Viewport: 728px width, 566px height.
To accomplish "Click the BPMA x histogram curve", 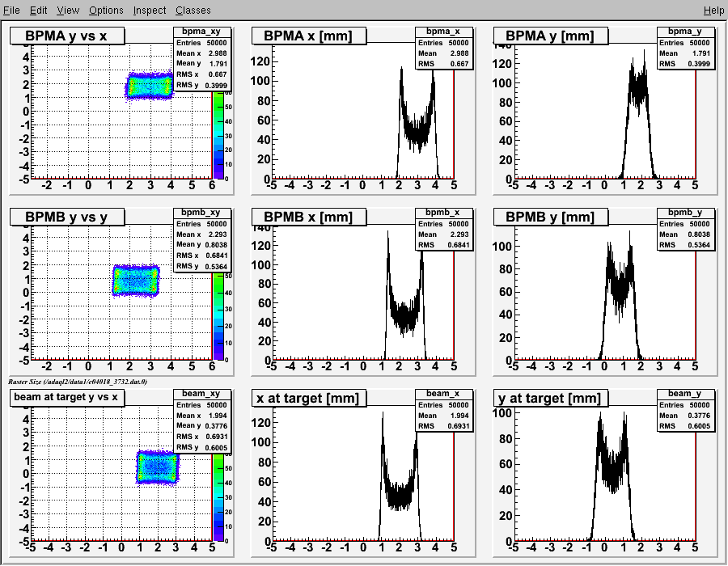I will pos(417,133).
